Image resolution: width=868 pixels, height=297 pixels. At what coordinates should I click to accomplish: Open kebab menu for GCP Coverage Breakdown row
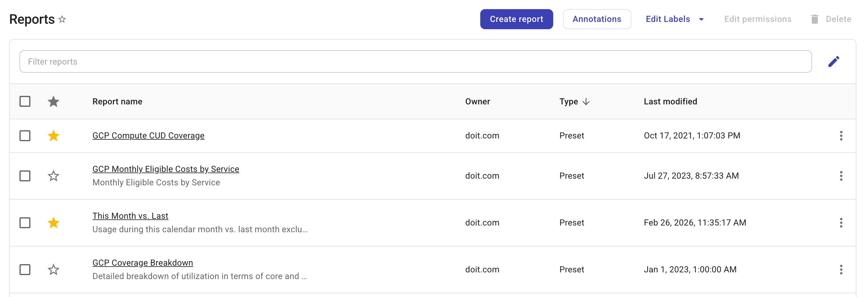[x=841, y=270]
